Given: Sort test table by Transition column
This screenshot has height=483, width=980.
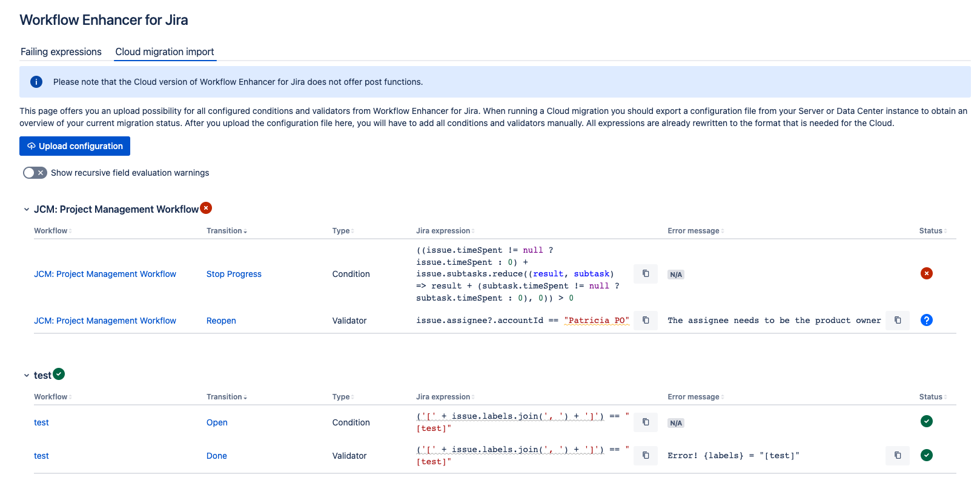Looking at the screenshot, I should point(227,397).
